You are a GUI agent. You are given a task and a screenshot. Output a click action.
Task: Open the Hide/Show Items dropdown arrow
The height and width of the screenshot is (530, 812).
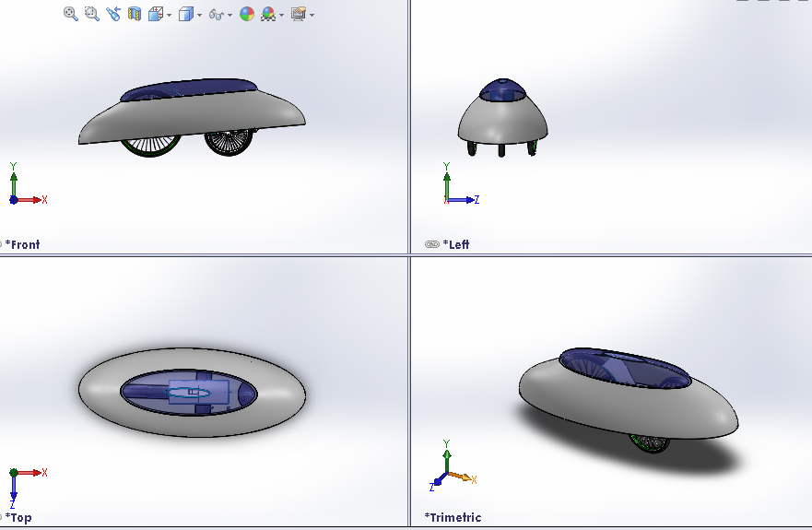pos(229,15)
